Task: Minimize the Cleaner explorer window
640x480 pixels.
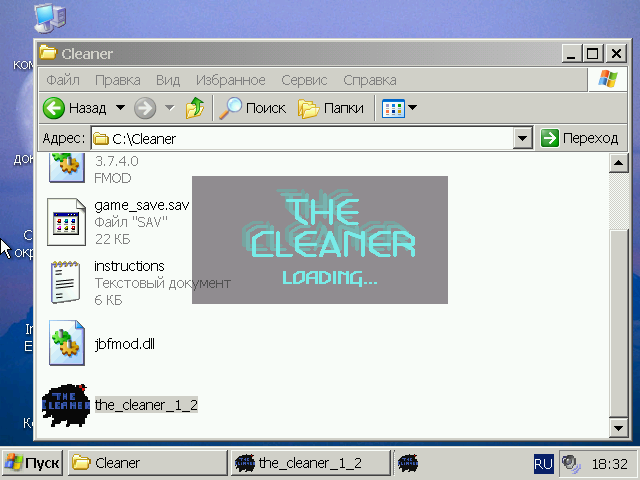Action: tap(571, 53)
